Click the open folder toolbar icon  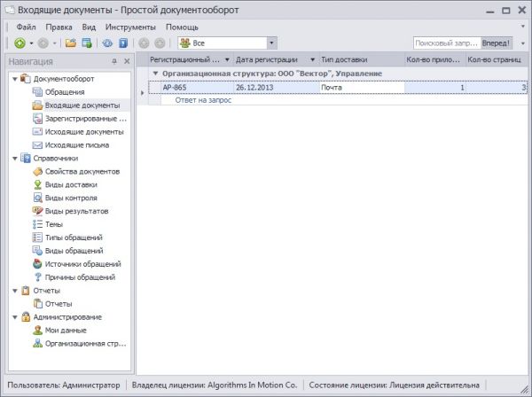pos(70,43)
